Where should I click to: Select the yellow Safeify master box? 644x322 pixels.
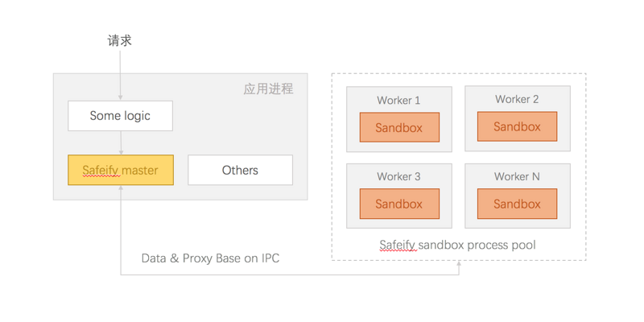point(120,170)
